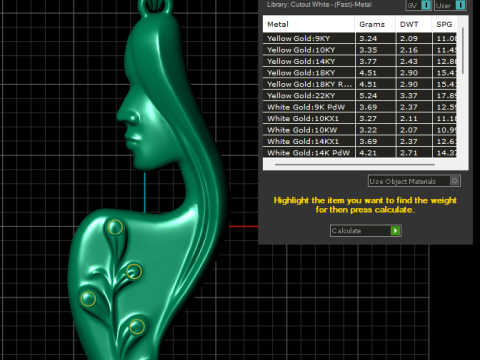Enable the Use Object Materials option

454,181
